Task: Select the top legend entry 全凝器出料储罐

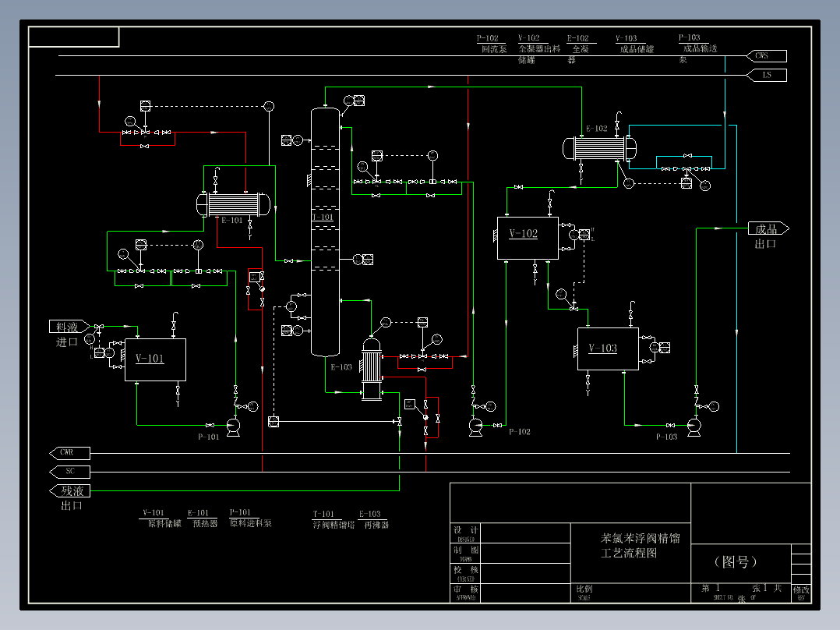Action: click(539, 49)
